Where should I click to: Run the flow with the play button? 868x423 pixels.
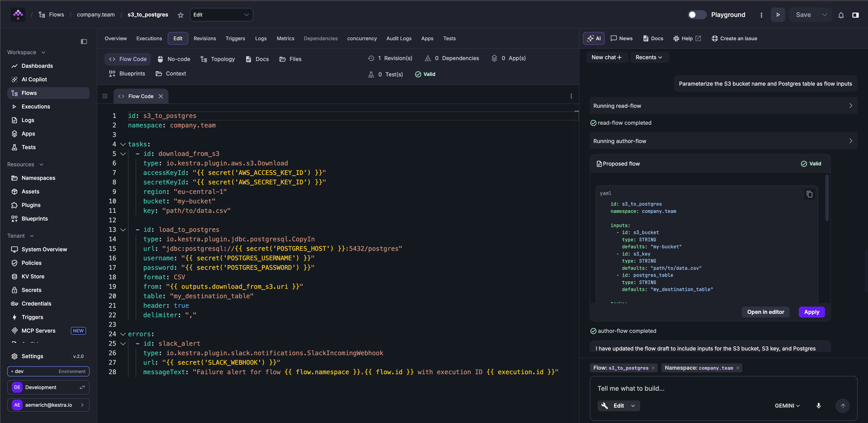778,15
